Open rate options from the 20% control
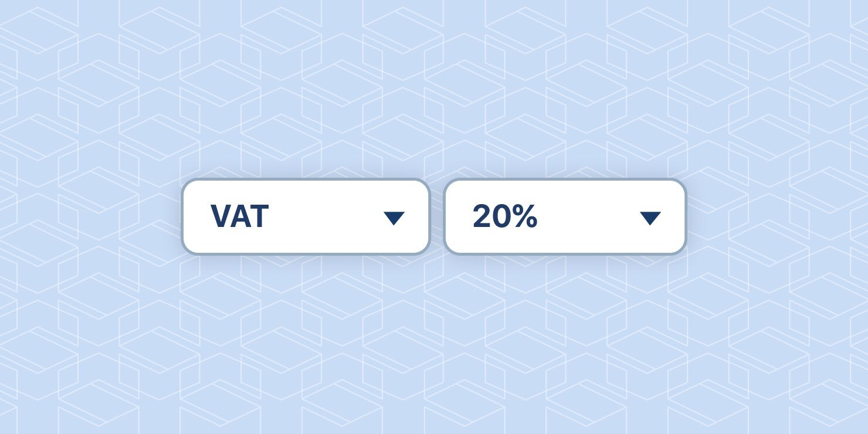 [x=565, y=216]
